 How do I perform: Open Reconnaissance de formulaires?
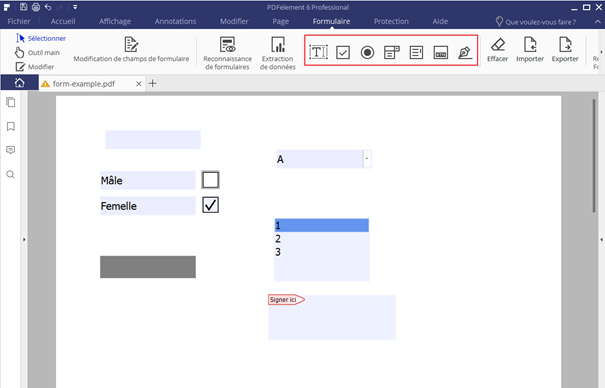[227, 53]
